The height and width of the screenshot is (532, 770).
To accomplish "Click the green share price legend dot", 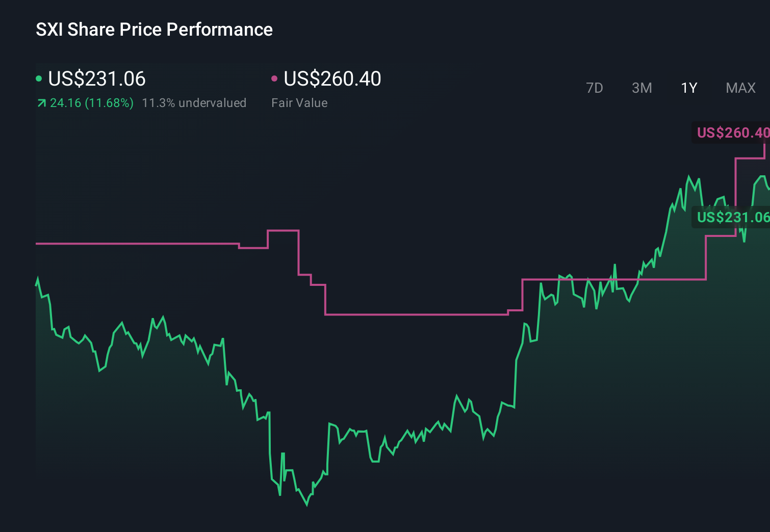I will 39,77.
